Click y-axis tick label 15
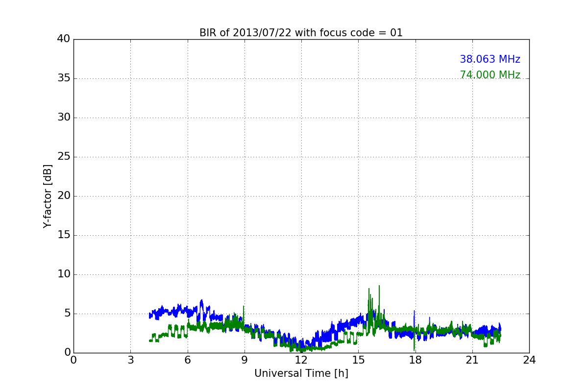 (64, 235)
